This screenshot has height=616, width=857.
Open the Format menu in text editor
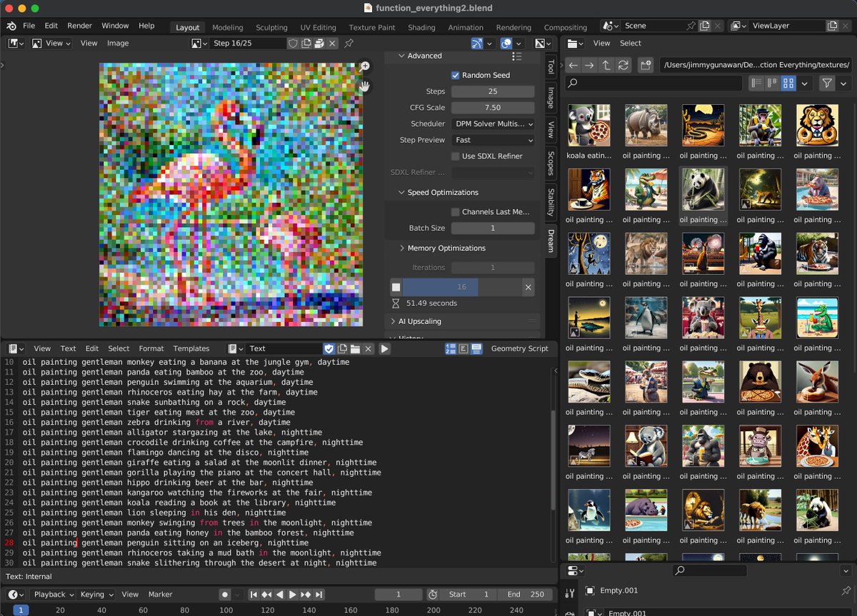151,348
